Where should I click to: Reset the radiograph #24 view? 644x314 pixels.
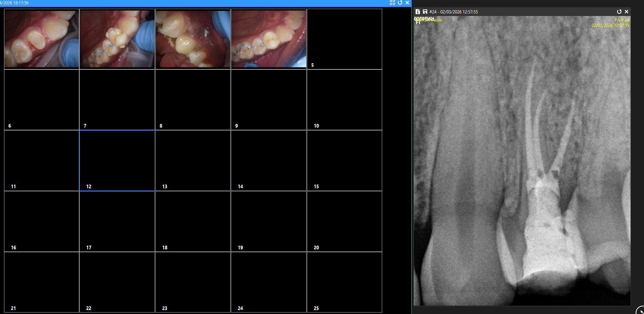619,12
